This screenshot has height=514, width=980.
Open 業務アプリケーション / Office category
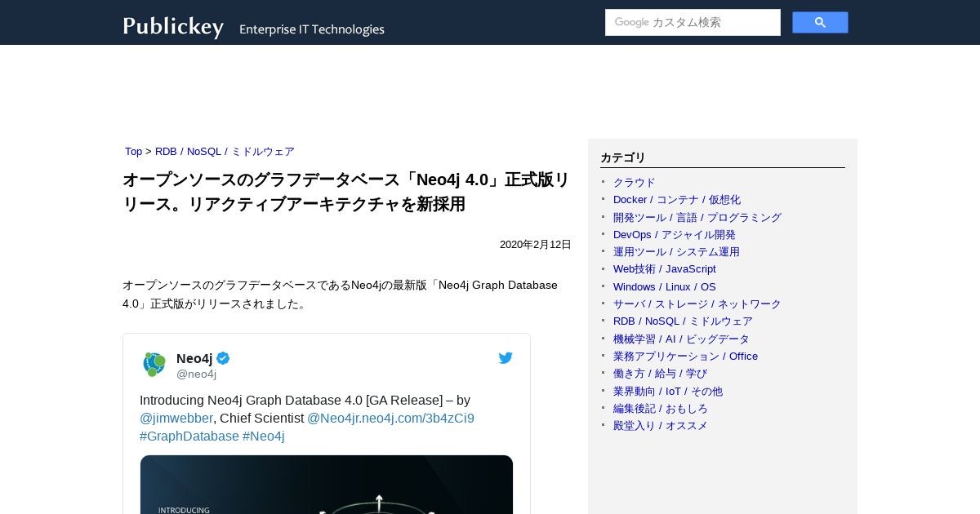[x=685, y=357]
